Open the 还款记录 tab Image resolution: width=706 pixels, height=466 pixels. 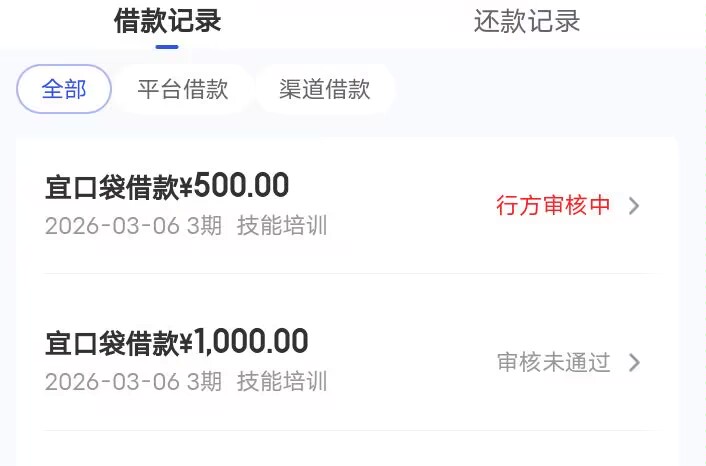tap(526, 21)
